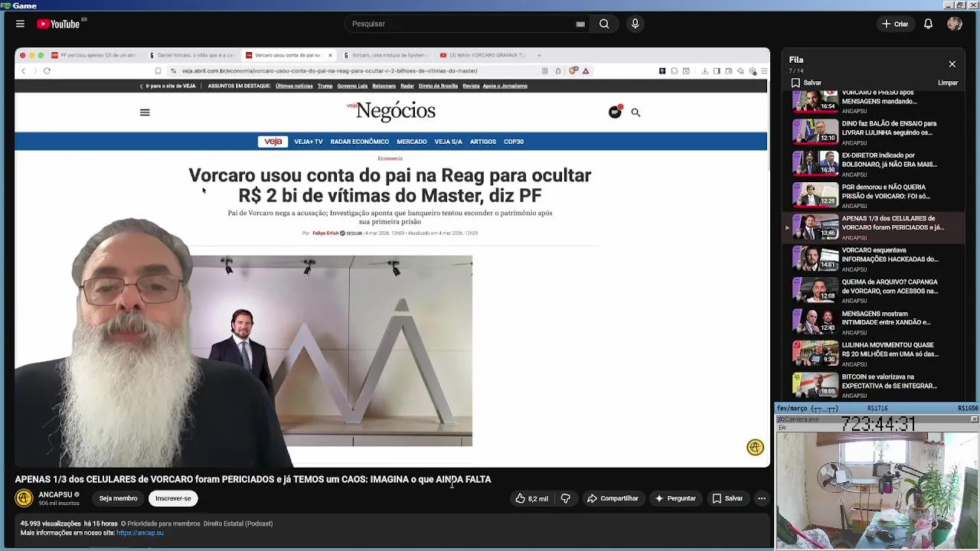Open the account avatar menu
The image size is (980, 551).
(x=954, y=24)
